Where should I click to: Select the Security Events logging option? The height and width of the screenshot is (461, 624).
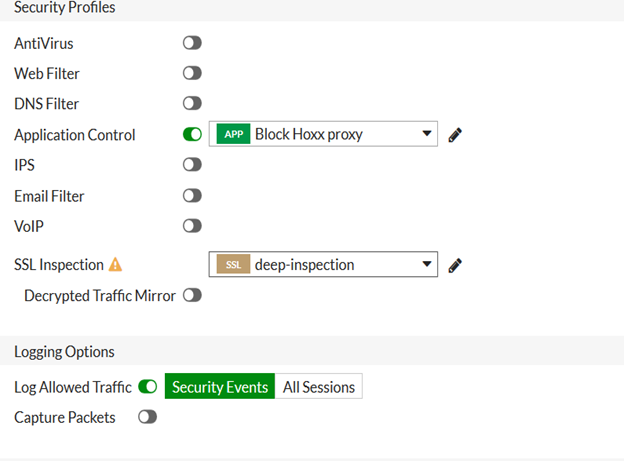[x=220, y=387]
